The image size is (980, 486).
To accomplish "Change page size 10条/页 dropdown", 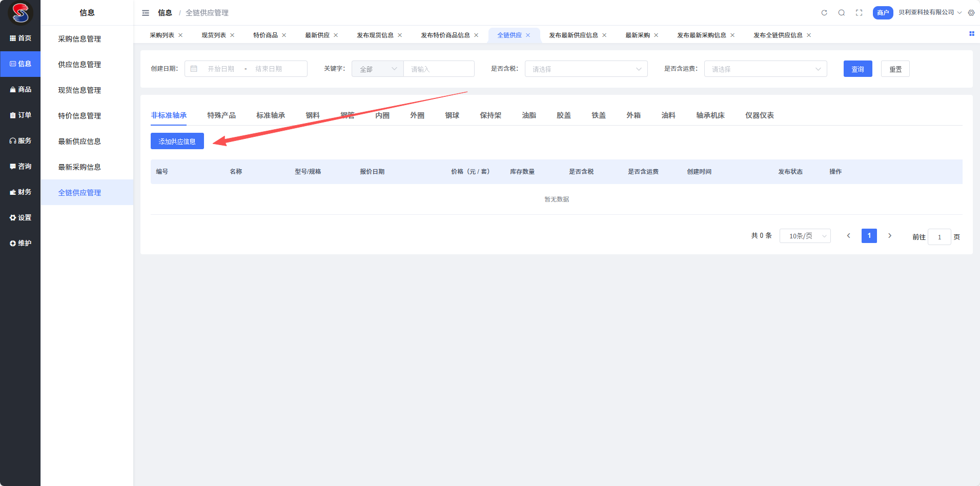I will (805, 236).
